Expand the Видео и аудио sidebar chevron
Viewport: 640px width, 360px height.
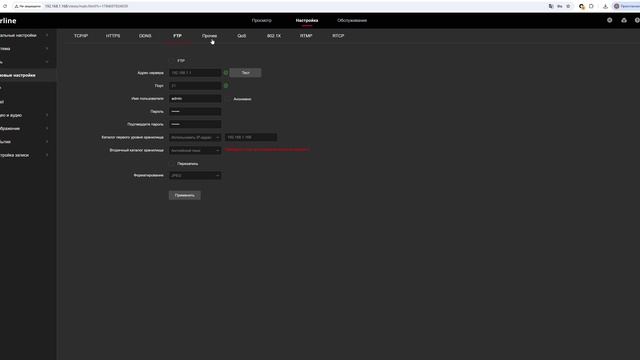pos(47,115)
